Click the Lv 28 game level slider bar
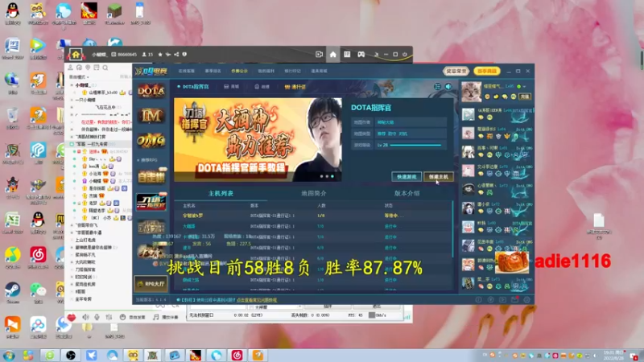The width and height of the screenshot is (644, 362). point(415,145)
